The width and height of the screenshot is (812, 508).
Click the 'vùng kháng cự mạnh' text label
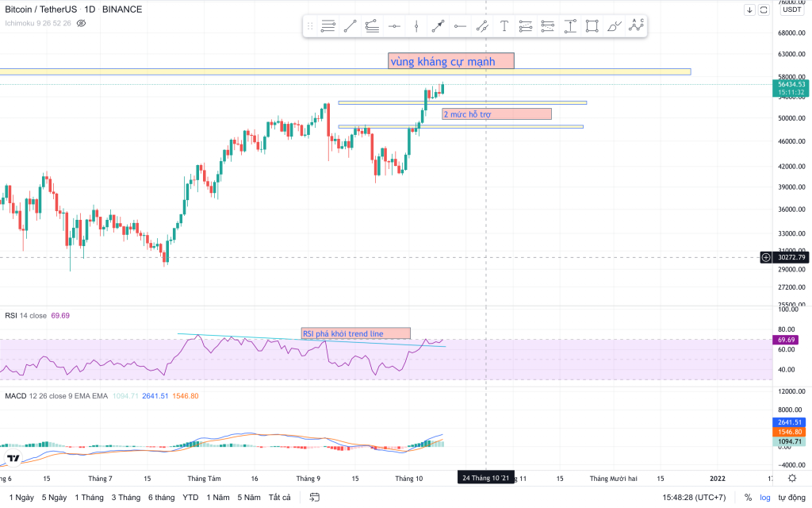pyautogui.click(x=451, y=60)
